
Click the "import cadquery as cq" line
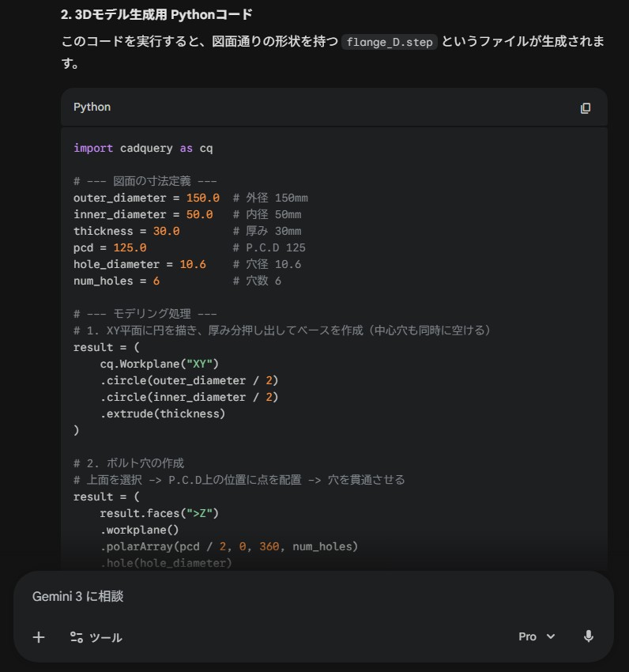coord(143,148)
